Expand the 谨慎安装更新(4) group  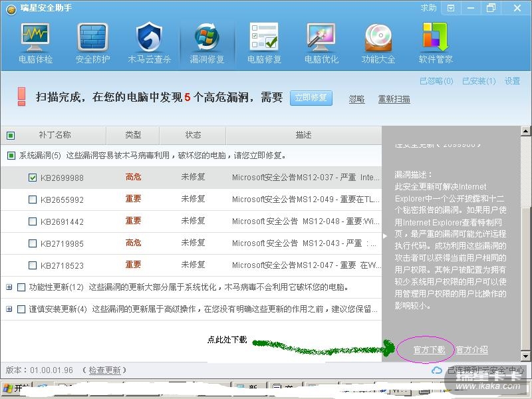9,309
